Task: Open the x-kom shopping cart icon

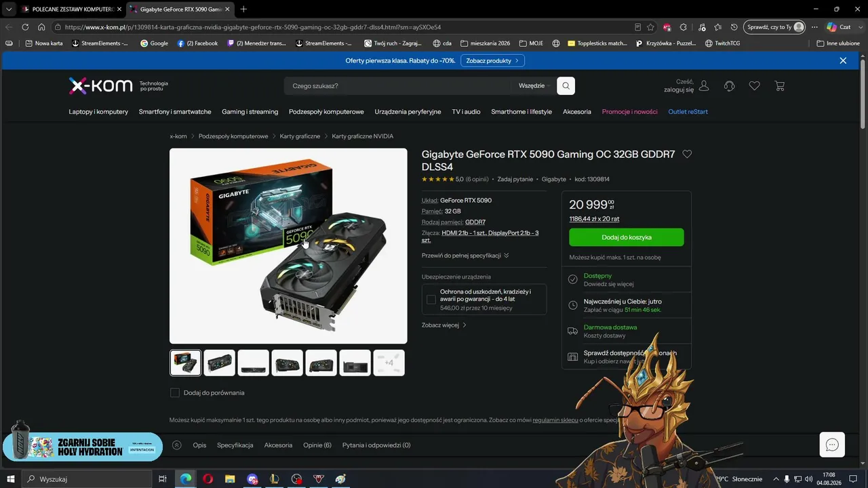Action: click(x=780, y=86)
